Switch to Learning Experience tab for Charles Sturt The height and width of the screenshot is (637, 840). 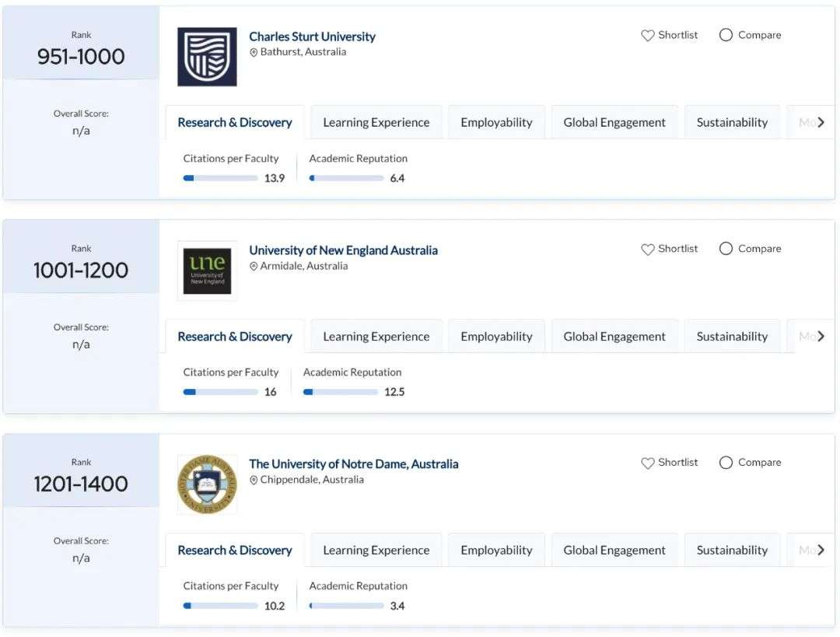[x=376, y=123]
